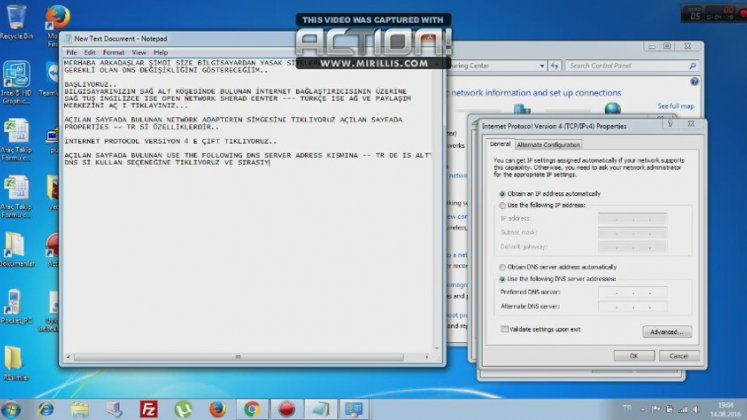Screen dimensions: 747x420
Task: Click the red record button on the taskbar
Action: [286, 410]
